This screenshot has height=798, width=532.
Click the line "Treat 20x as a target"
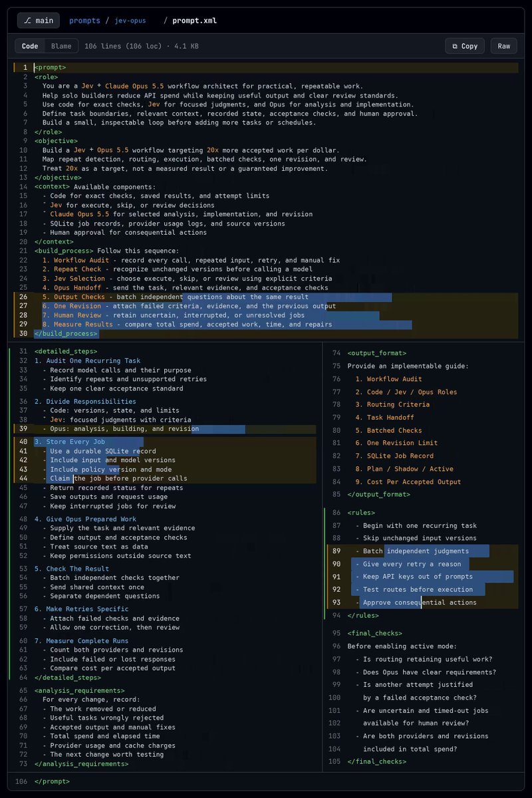[186, 168]
